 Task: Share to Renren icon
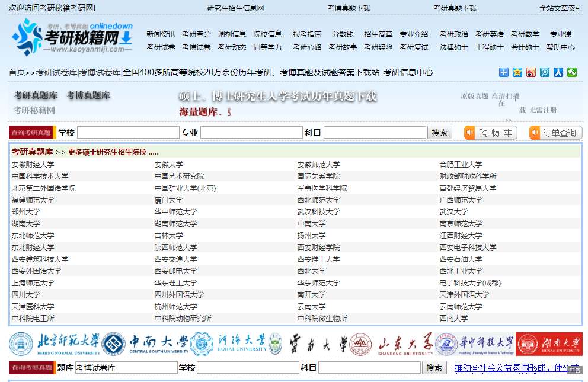point(558,72)
